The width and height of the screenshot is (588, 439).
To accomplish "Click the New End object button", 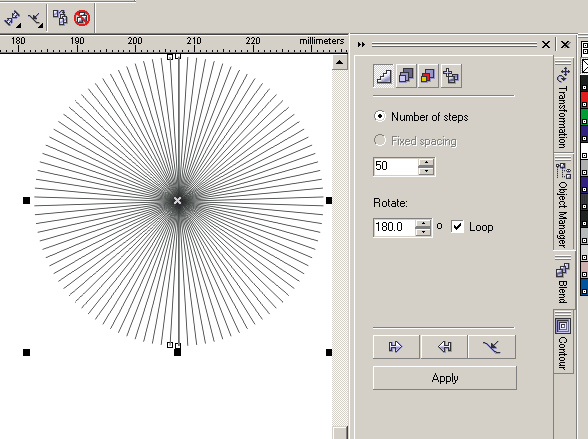I will [444, 347].
